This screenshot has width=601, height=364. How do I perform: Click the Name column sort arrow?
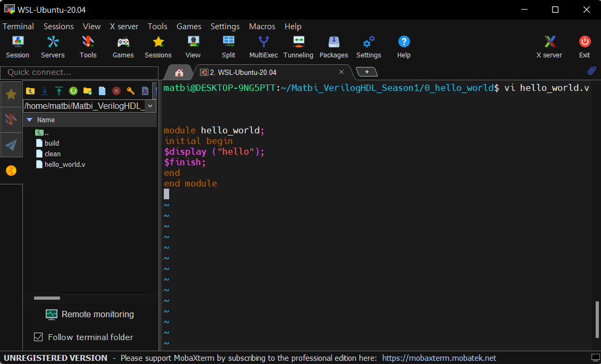point(29,120)
